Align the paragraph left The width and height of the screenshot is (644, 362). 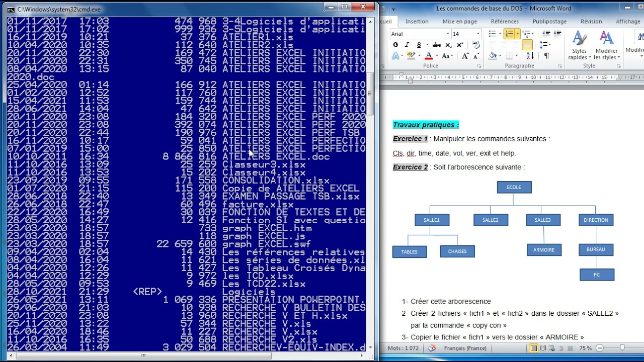pos(493,45)
